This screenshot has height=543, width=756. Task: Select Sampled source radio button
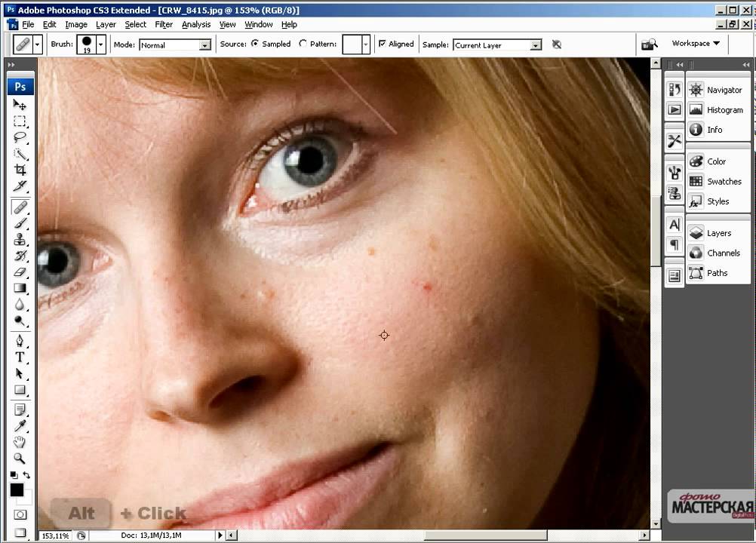click(255, 43)
